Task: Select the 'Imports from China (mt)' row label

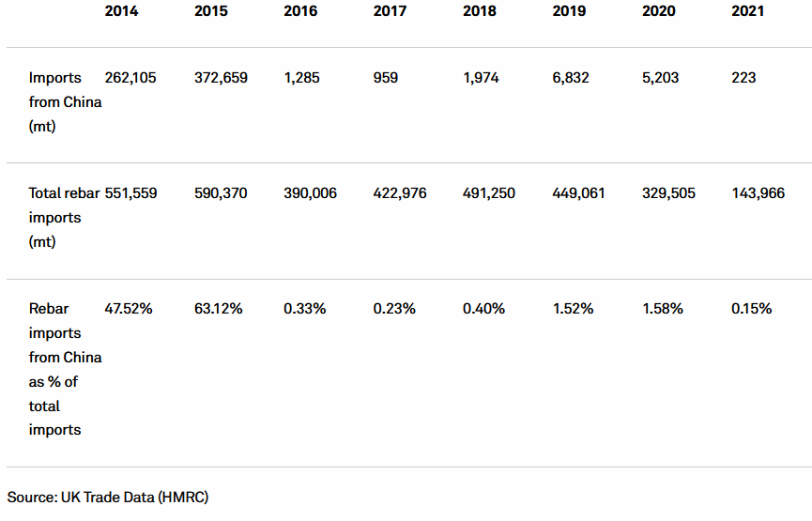Action: click(64, 101)
